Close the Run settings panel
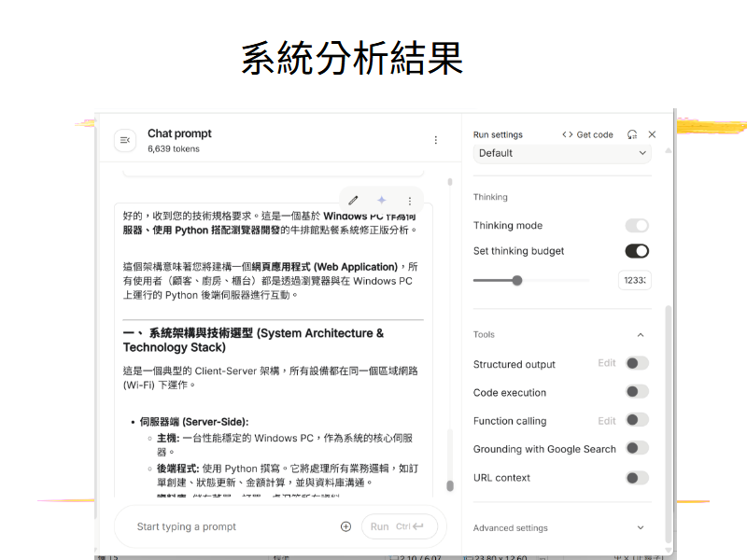 pyautogui.click(x=652, y=134)
